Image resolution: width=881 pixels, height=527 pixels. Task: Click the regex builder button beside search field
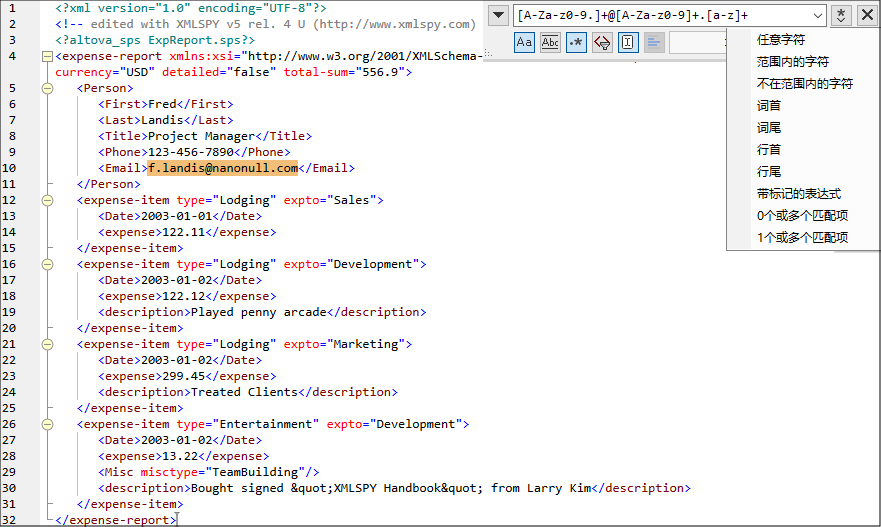(842, 16)
